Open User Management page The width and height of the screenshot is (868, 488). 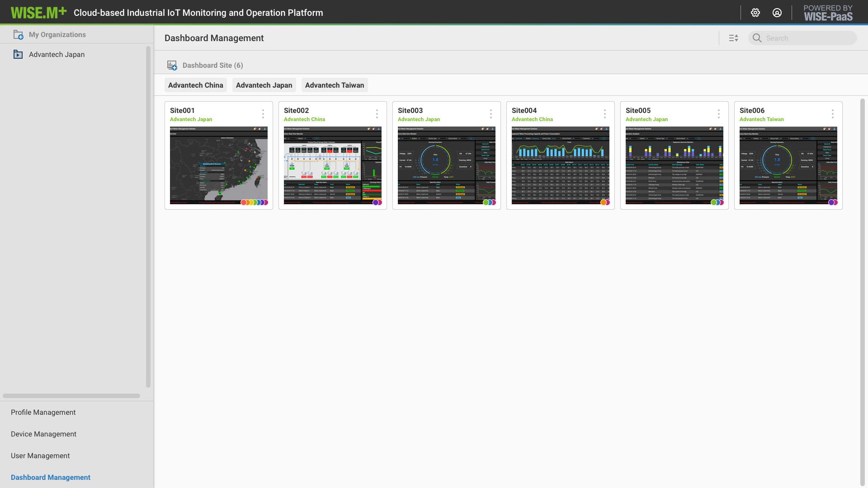click(40, 456)
